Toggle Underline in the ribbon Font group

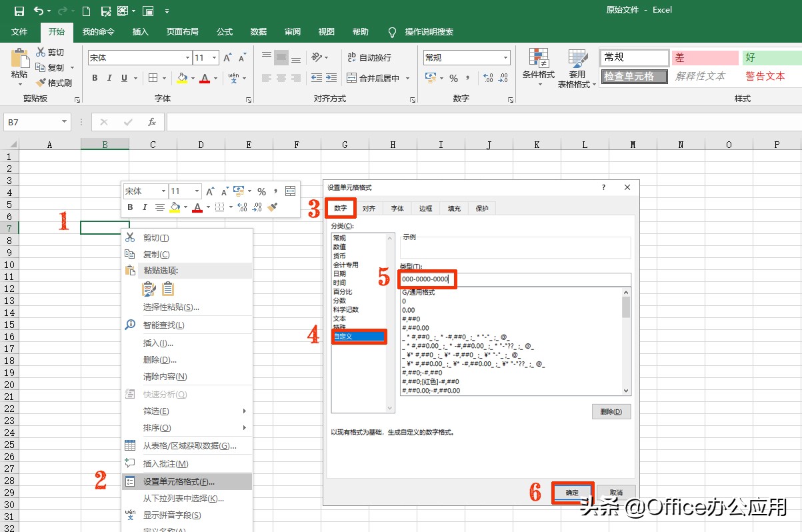124,78
